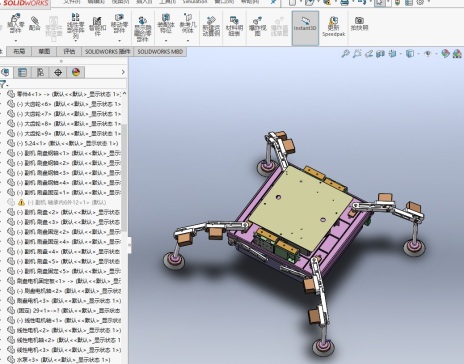Click the Zoom to Fit magnifier icon
The height and width of the screenshot is (364, 464).
pyautogui.click(x=345, y=53)
